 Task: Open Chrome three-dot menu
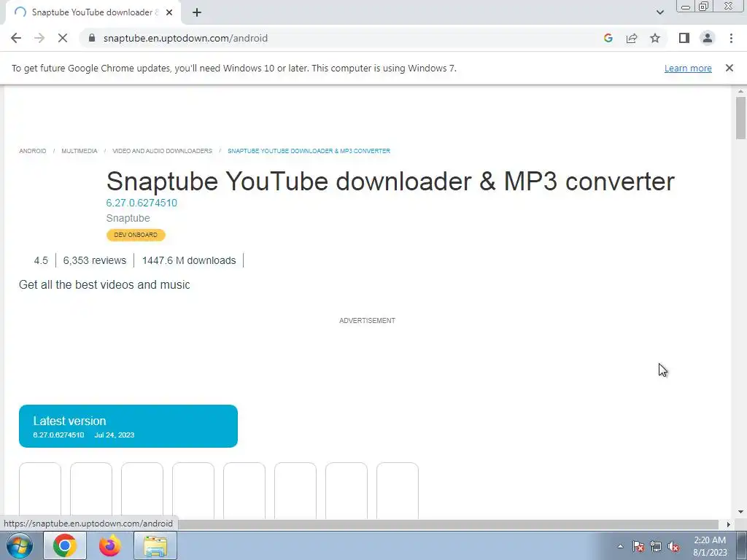pos(731,38)
